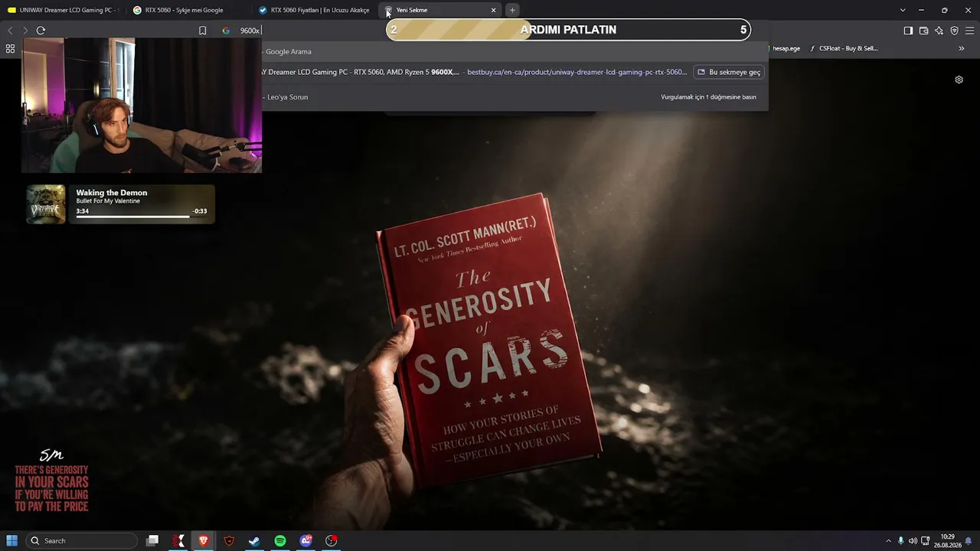Open the microphone tray icon
This screenshot has width=980, height=551.
pos(900,541)
